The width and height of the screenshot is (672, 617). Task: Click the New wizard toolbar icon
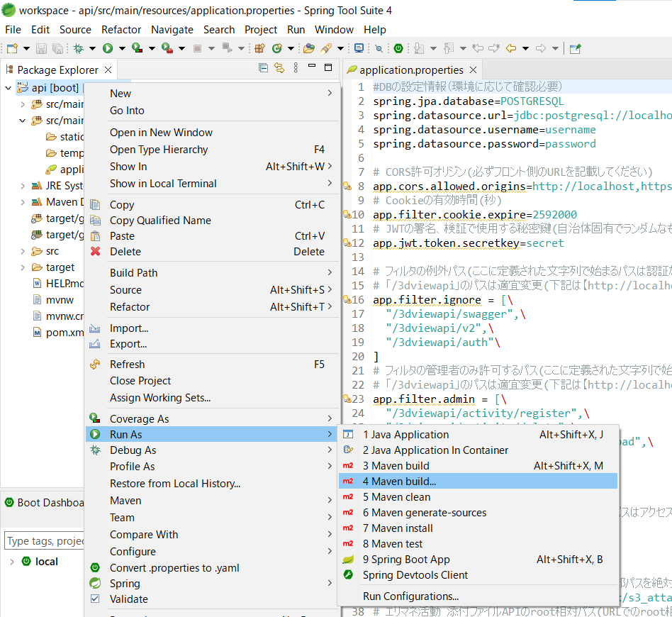click(x=13, y=48)
